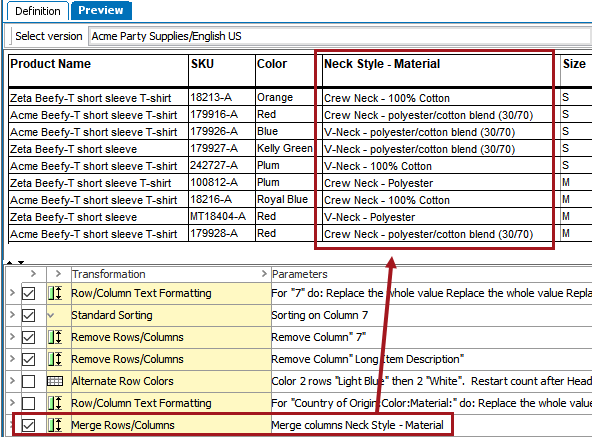
Task: Expand the Alternate Row Colors row
Action: tap(12, 381)
